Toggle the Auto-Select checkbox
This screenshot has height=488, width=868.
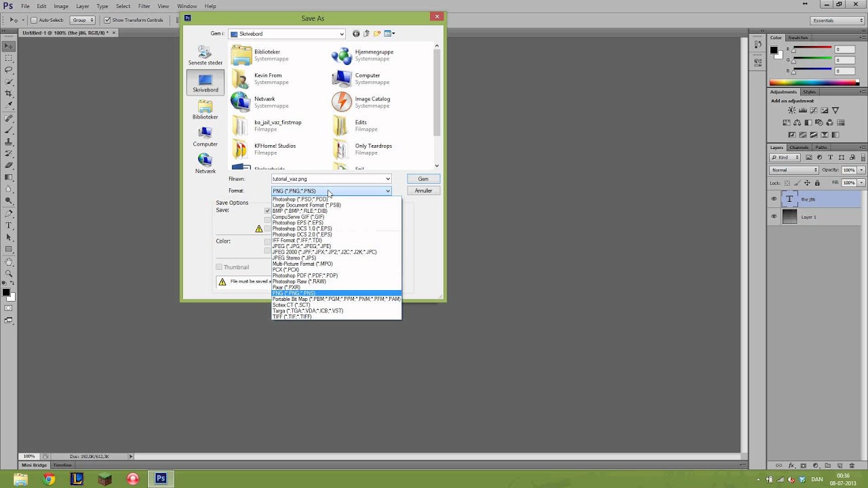click(x=34, y=20)
